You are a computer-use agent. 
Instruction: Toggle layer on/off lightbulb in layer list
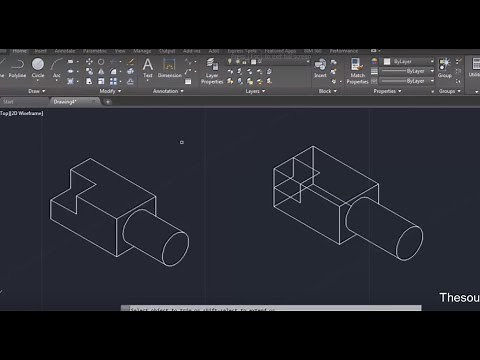tap(229, 61)
